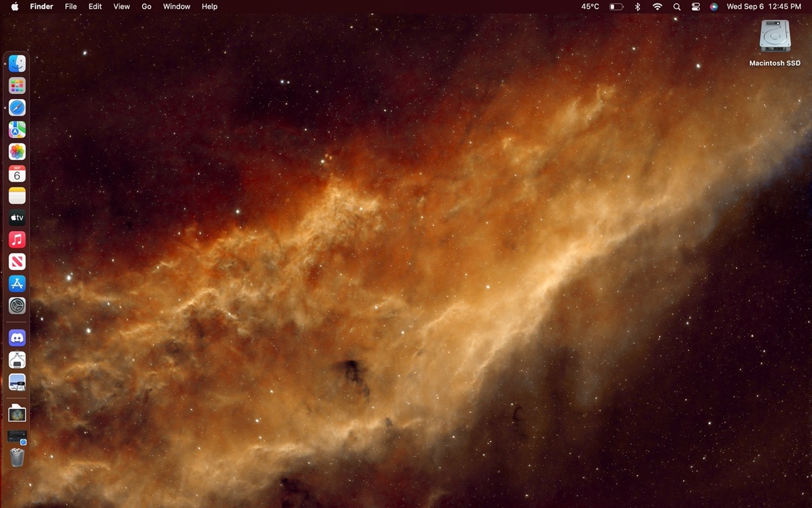Open Spotlight search from the menu bar
The image size is (812, 508).
677,6
